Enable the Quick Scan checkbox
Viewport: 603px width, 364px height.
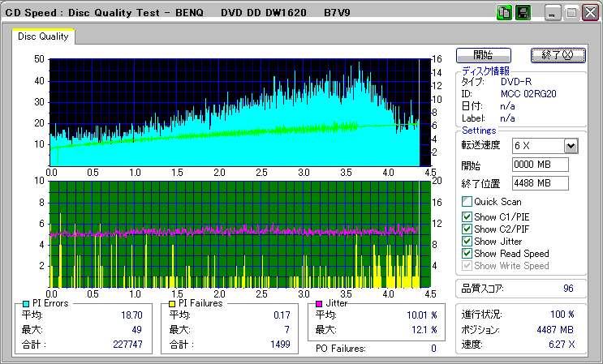click(x=467, y=202)
